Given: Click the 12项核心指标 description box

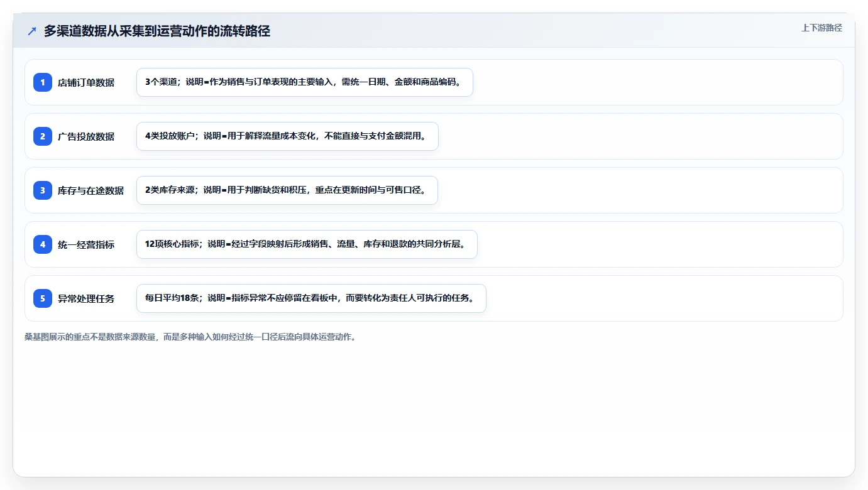Looking at the screenshot, I should pos(307,244).
